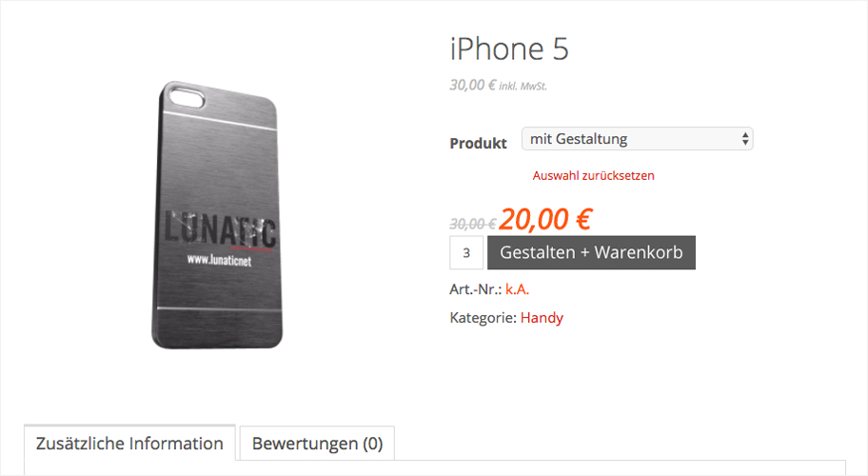The height and width of the screenshot is (476, 868).
Task: Click the Gestalten + Warenkorb button
Action: 591,252
